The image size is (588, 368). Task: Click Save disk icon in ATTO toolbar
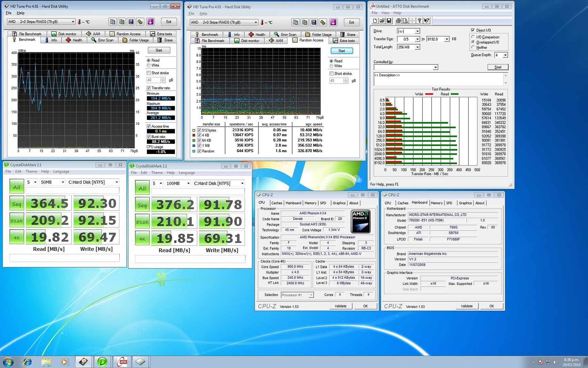click(x=389, y=21)
